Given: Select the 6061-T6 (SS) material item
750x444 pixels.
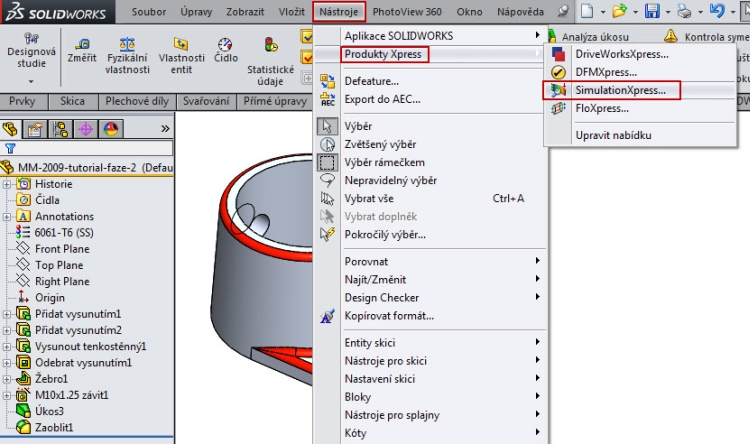Looking at the screenshot, I should [64, 233].
